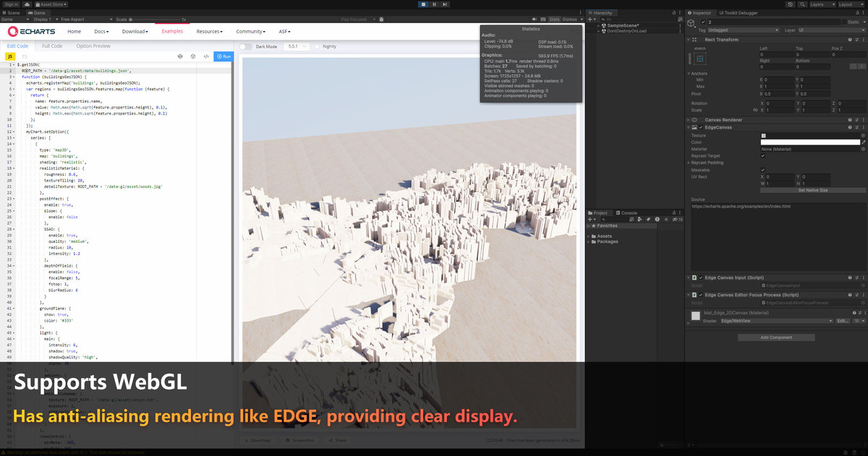Screen dimensions: 868x456
Task: Switch to the Console tab
Action: click(627, 213)
